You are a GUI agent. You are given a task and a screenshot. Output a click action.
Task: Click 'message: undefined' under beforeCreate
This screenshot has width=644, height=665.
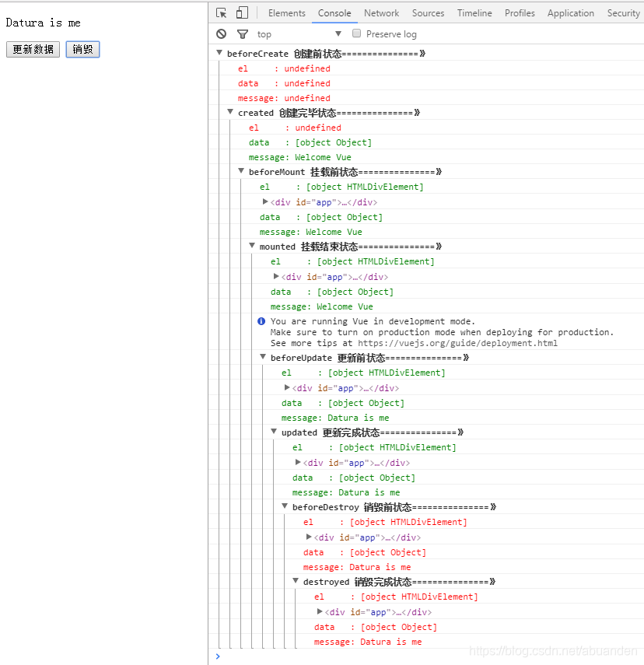tap(284, 98)
